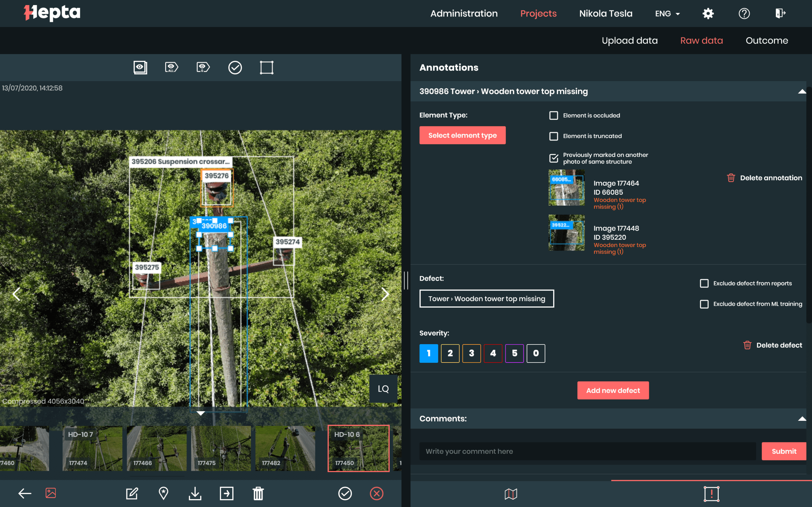Click the red reject X circle icon

(377, 493)
